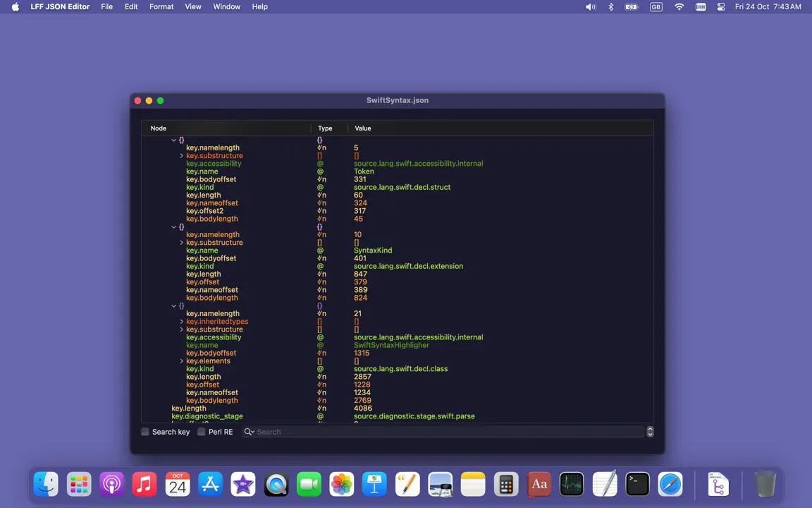Expand key.substructure below key.inheritedtypes
This screenshot has height=508, width=812.
pos(181,329)
